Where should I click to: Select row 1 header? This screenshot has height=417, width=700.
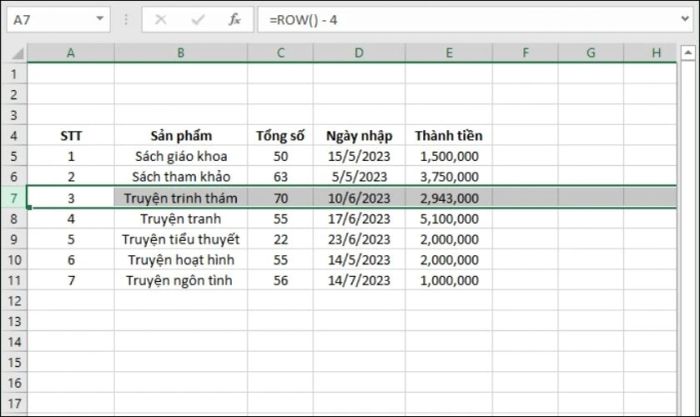[14, 74]
